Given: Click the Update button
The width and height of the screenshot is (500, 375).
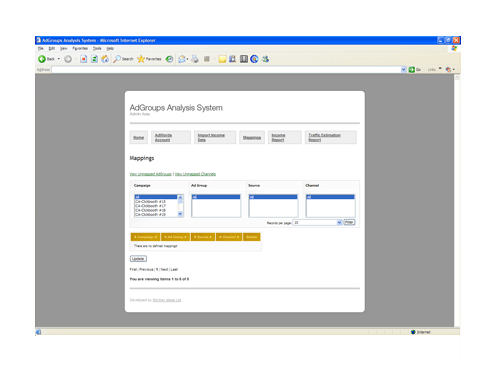Looking at the screenshot, I should (138, 259).
